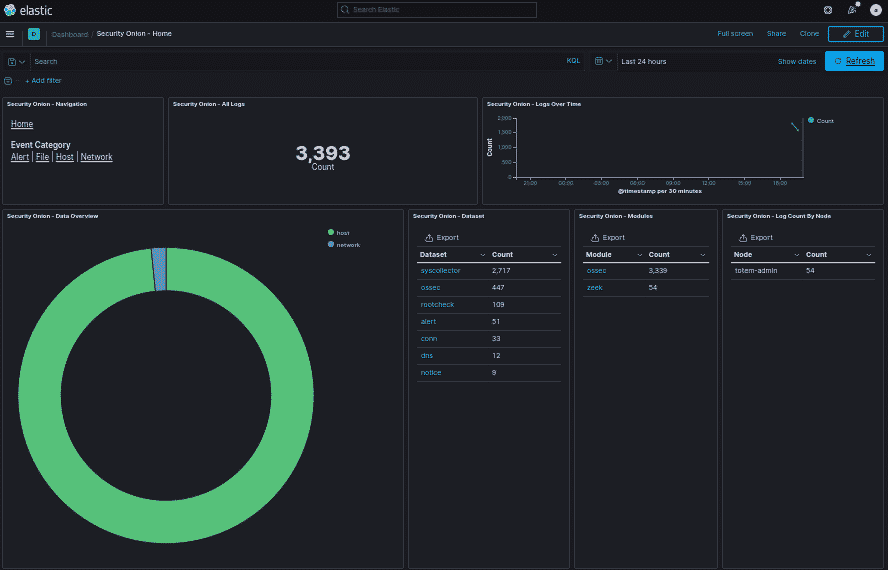Screen dimensions: 888x570
Task: Click the dns dataset entry
Action: (426, 356)
